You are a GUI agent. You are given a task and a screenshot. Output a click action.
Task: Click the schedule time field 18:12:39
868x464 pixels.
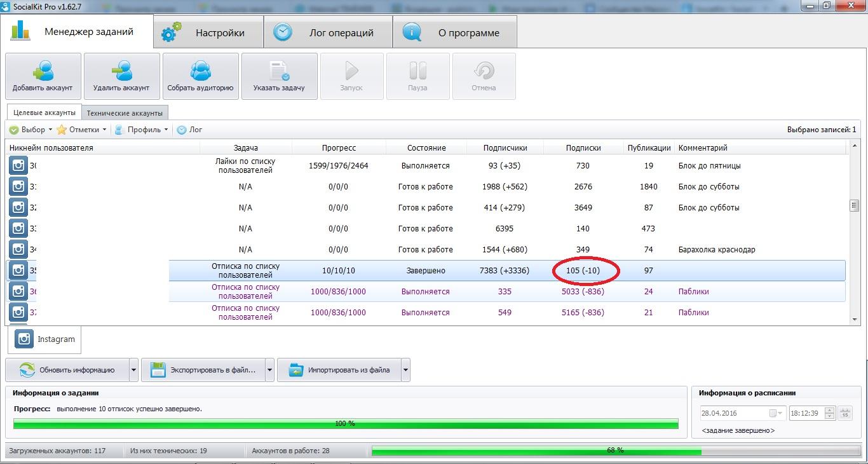[806, 413]
